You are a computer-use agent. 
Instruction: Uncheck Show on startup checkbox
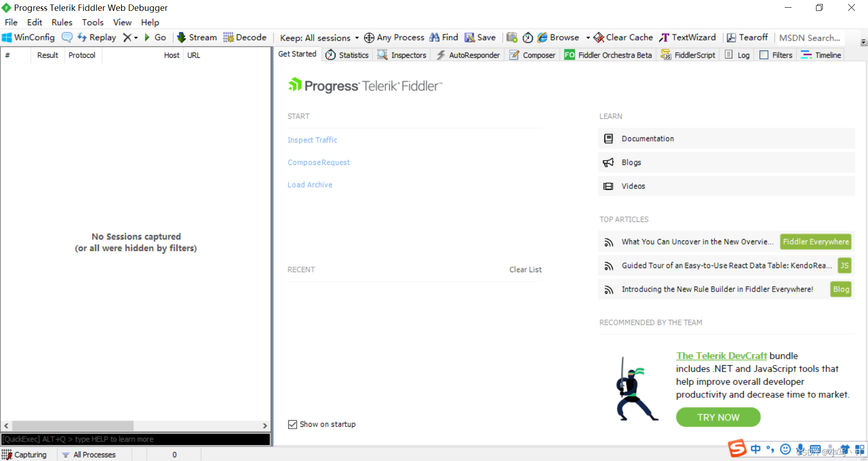[x=292, y=424]
